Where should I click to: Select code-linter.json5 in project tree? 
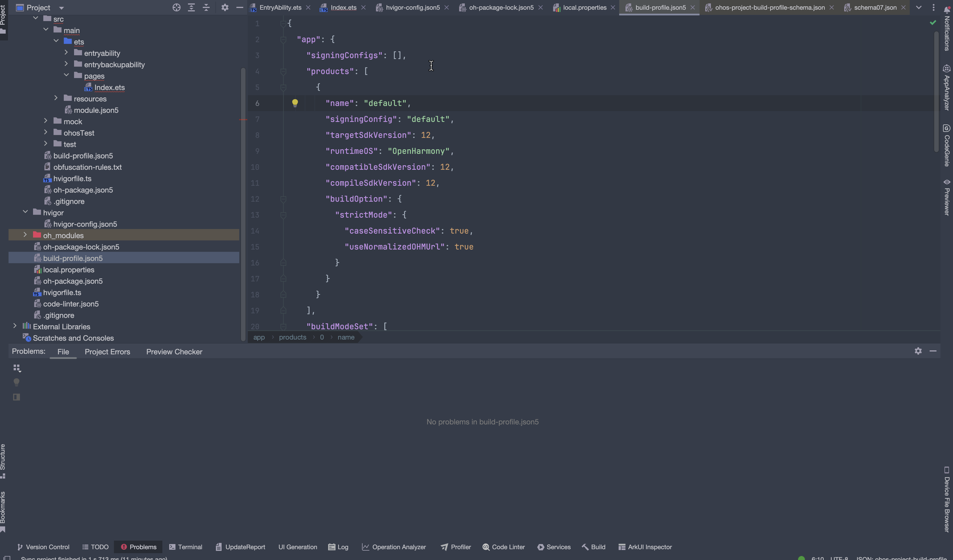point(71,304)
